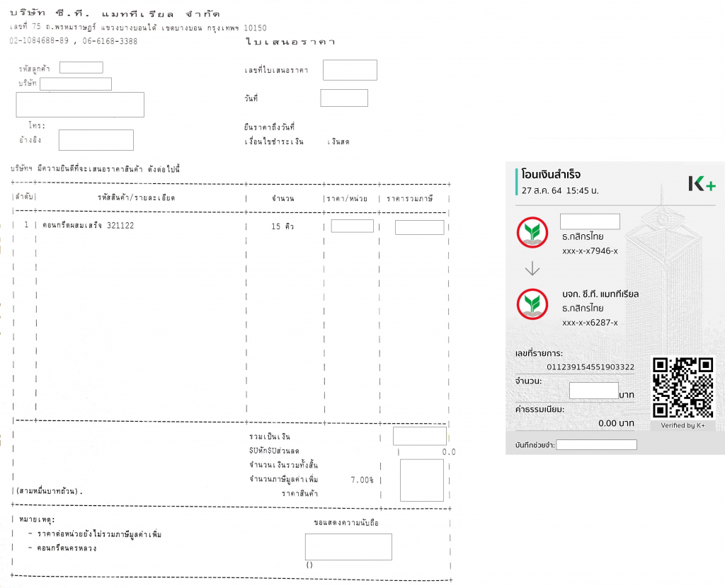
Task: Select the รวมเป็นเงิน subtotal box
Action: (x=419, y=436)
